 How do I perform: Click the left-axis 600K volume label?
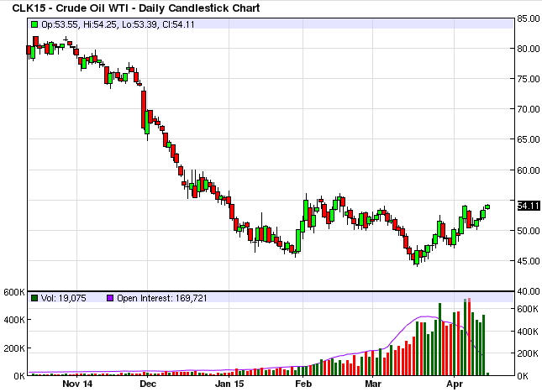point(13,292)
